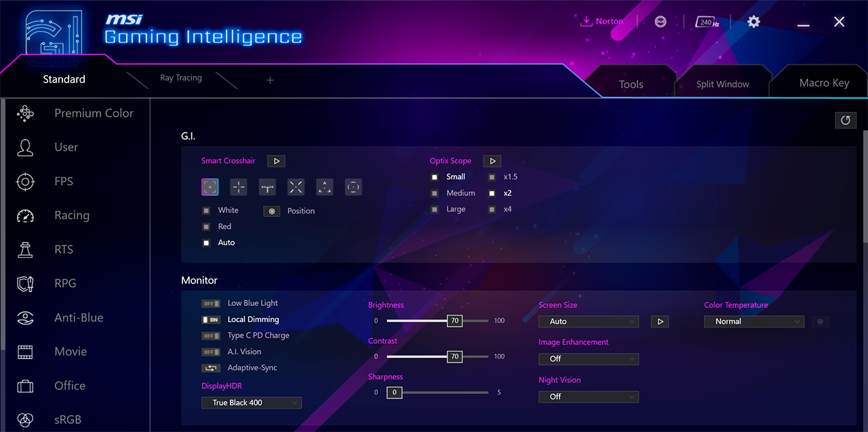
Task: Click the Color Temperature customize icon
Action: tap(820, 321)
